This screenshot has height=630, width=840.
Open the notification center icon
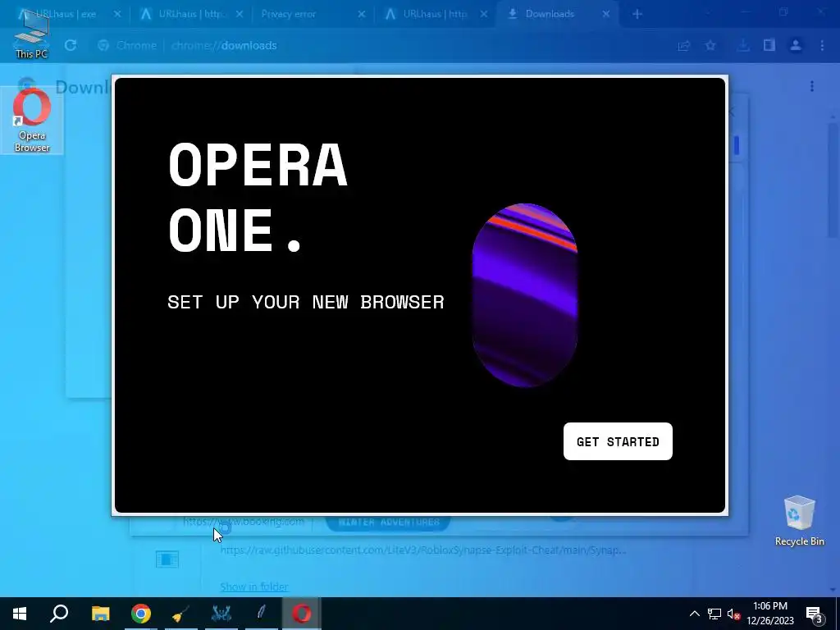point(814,614)
